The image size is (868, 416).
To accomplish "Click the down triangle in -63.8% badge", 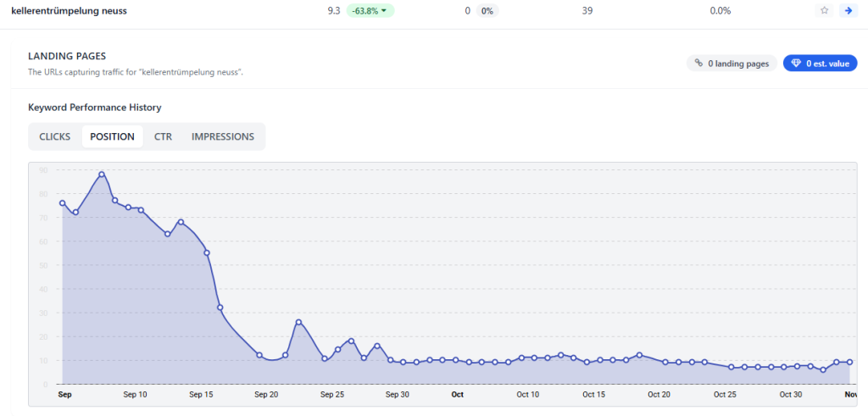I will pos(384,11).
